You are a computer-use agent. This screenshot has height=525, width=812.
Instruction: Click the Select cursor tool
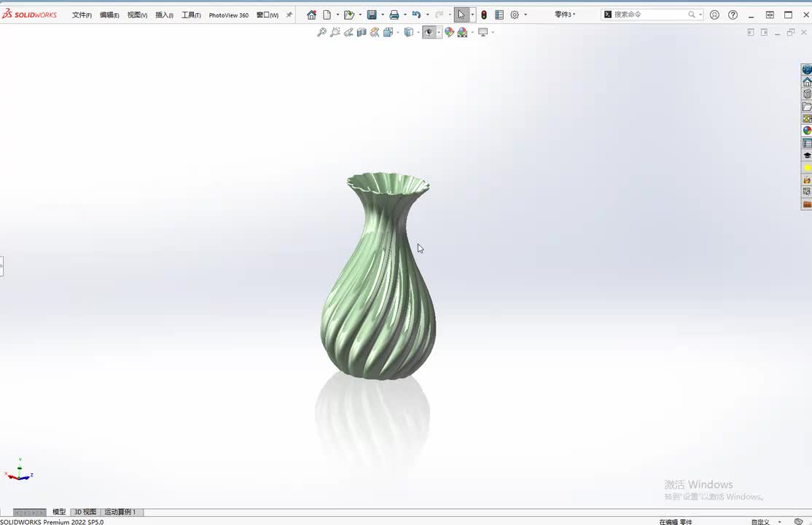click(461, 15)
